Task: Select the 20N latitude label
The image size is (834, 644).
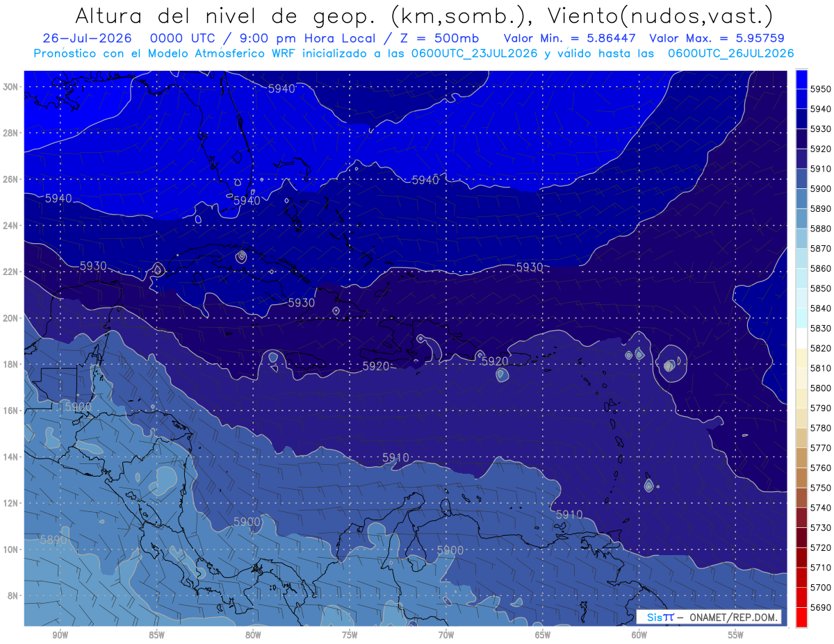Action: pyautogui.click(x=10, y=318)
